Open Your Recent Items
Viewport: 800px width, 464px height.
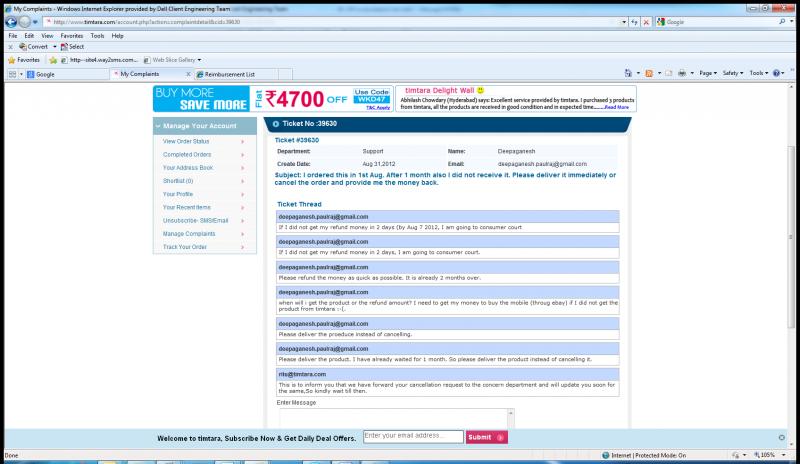tap(187, 208)
